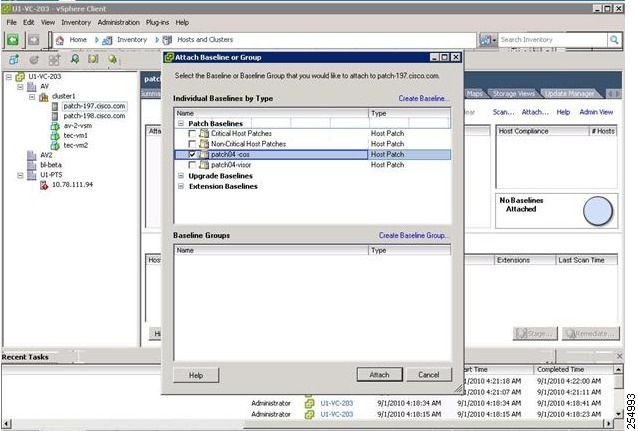Open the Create Baseline link
Image resolution: width=638 pixels, height=431 pixels.
tap(424, 98)
